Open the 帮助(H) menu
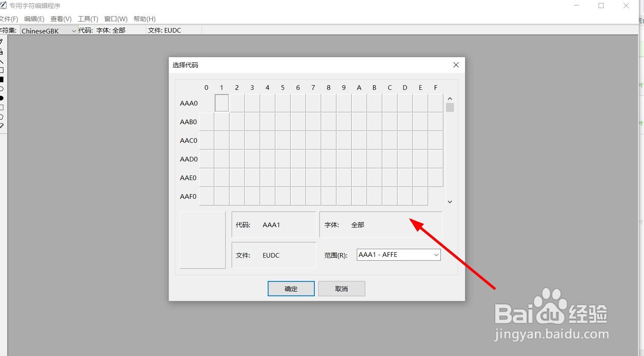The image size is (644, 356). (144, 19)
